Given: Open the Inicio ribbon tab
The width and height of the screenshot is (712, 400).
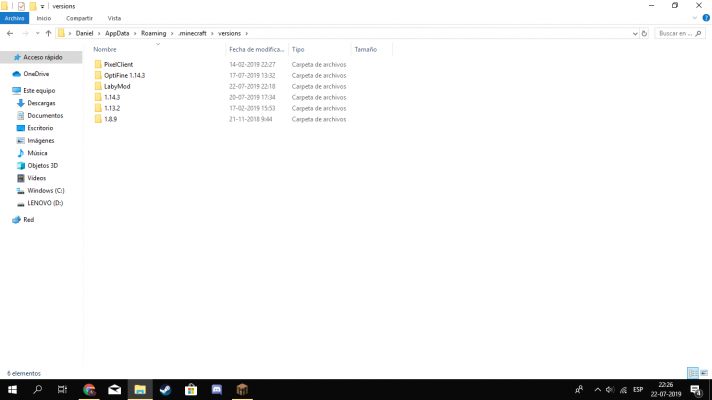Looking at the screenshot, I should (x=44, y=18).
